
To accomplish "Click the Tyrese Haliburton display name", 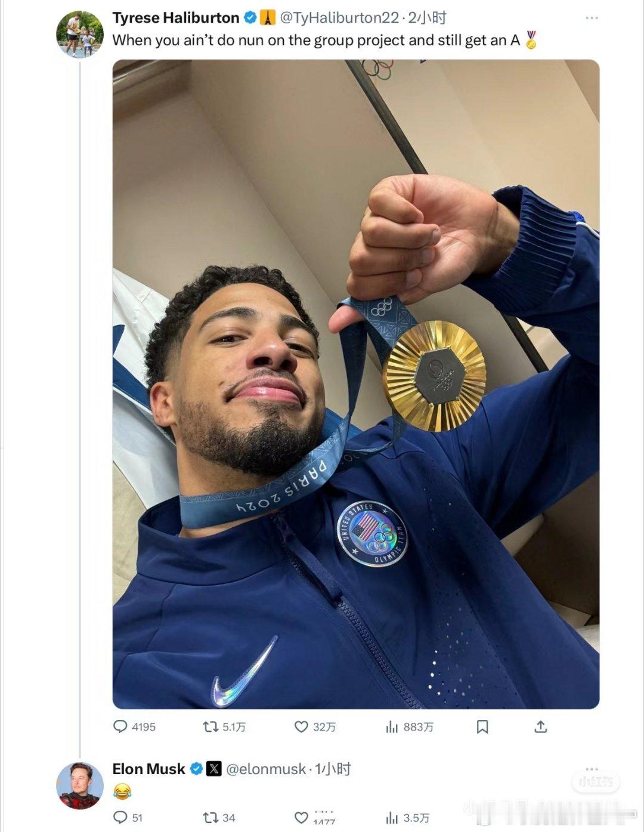I will (176, 18).
